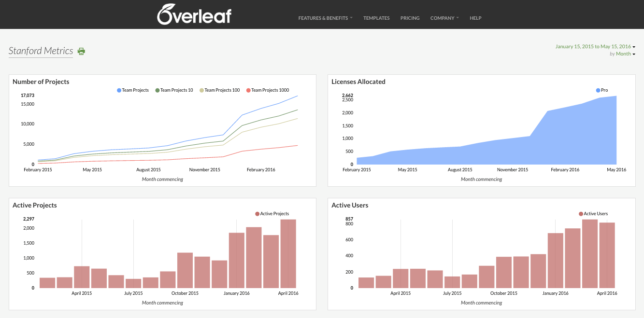Toggle the Team Projects 100 legend entry

coord(219,90)
